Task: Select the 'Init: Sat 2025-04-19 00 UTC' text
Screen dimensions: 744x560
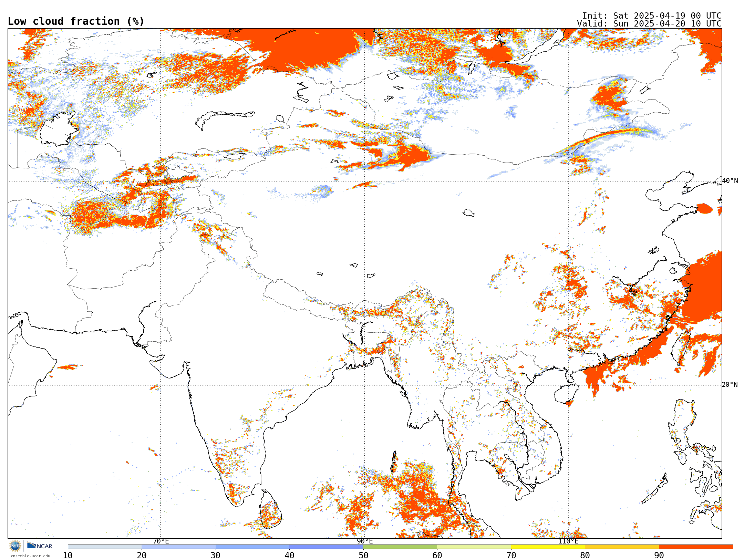Action: (651, 16)
